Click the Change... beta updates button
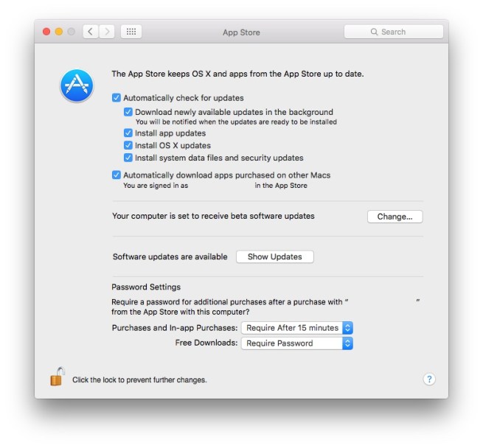The image size is (483, 448). click(395, 217)
